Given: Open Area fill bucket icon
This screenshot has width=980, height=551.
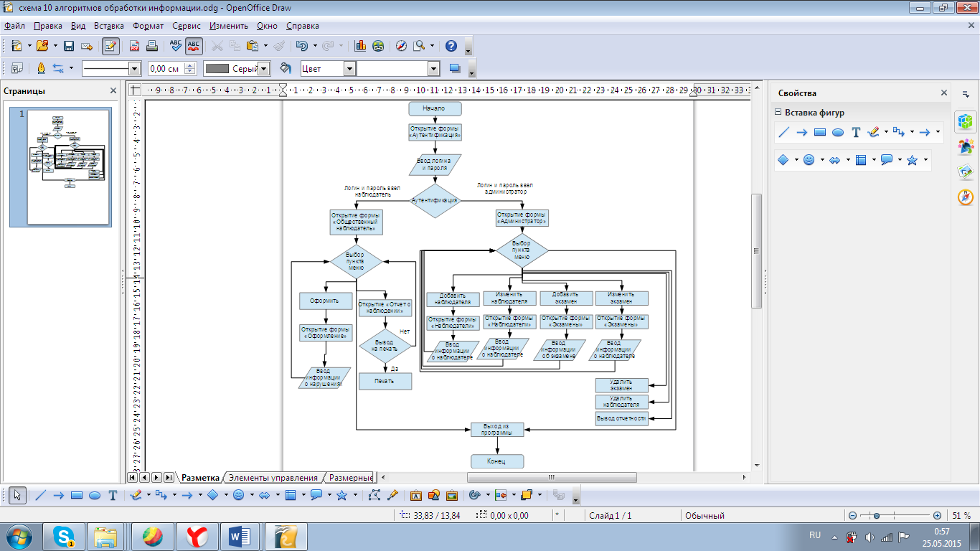Looking at the screenshot, I should tap(285, 69).
